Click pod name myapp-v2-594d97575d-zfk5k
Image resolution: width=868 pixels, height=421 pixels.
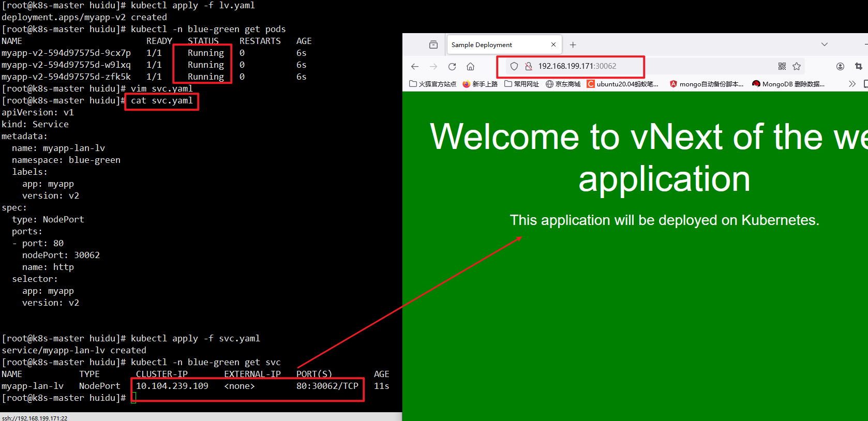pyautogui.click(x=66, y=77)
